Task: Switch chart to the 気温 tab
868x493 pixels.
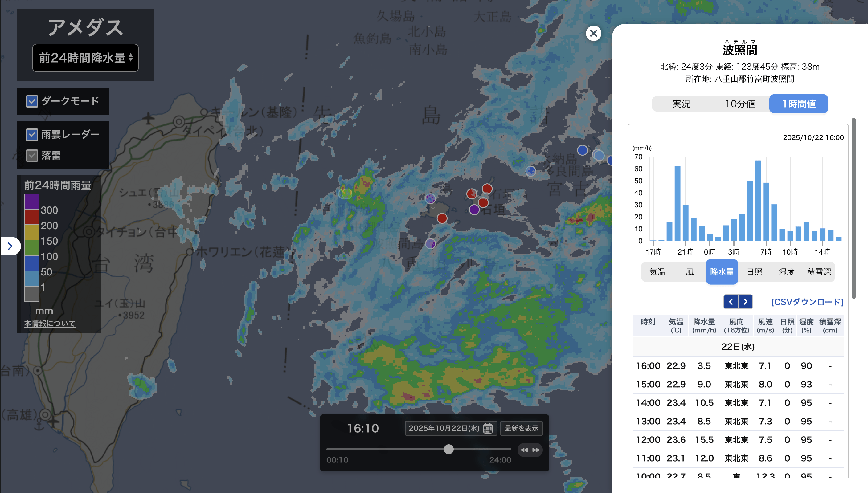Action: tap(657, 272)
